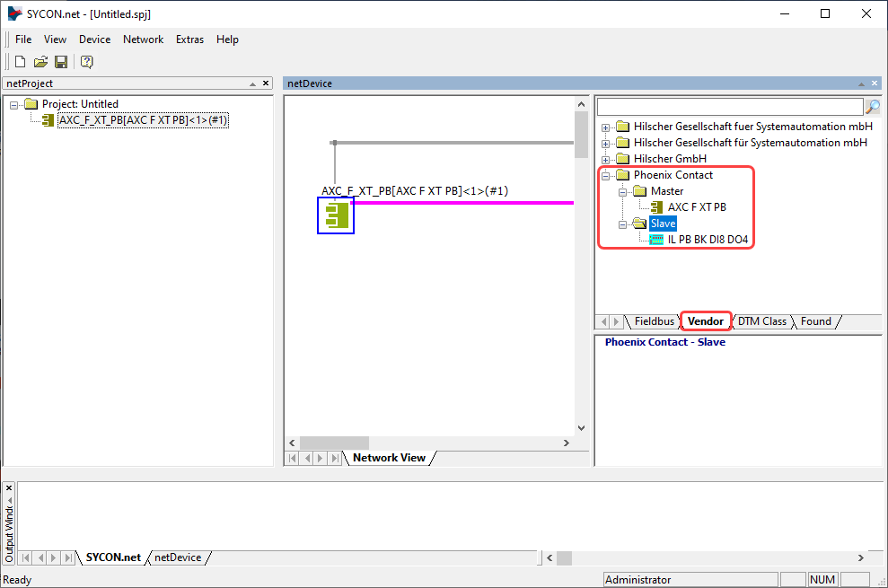The height and width of the screenshot is (588, 888).
Task: Click the device label above network symbol
Action: coord(415,191)
